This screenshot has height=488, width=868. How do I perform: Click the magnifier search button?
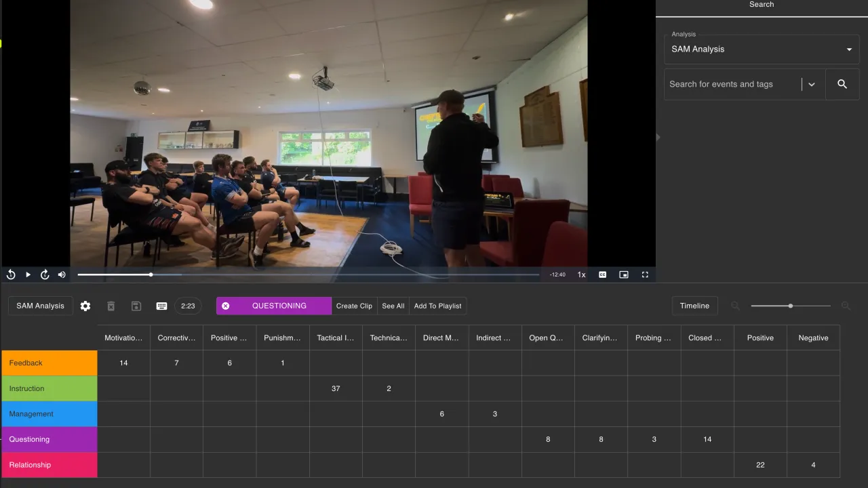[x=842, y=84]
